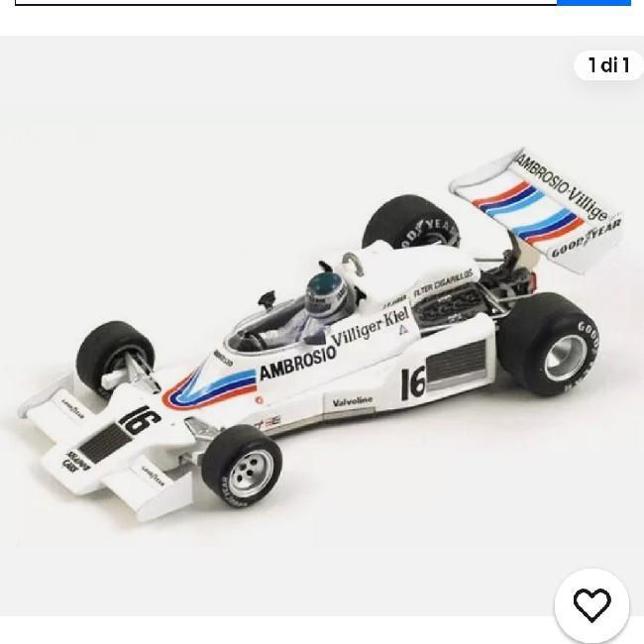Click the '1 di 1' image counter badge

608,65
